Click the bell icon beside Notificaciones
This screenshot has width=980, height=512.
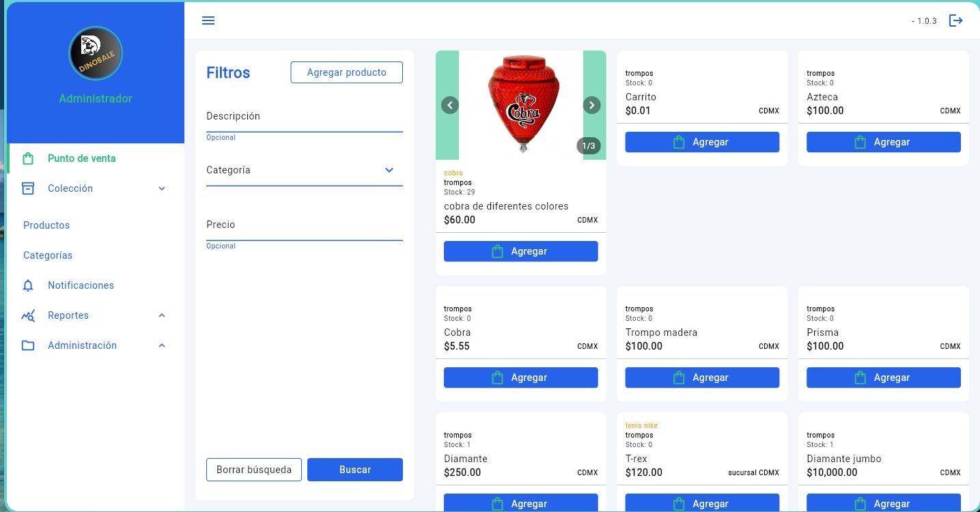pos(28,285)
